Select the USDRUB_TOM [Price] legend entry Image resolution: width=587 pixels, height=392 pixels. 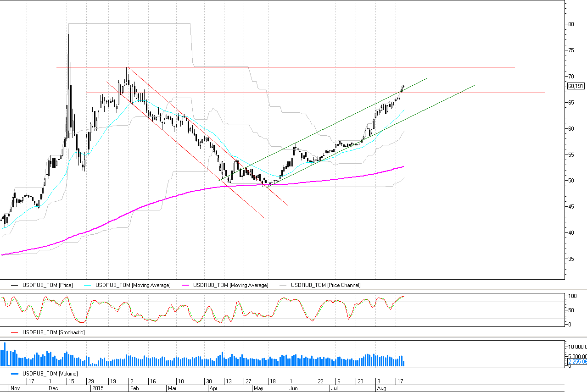pos(48,285)
